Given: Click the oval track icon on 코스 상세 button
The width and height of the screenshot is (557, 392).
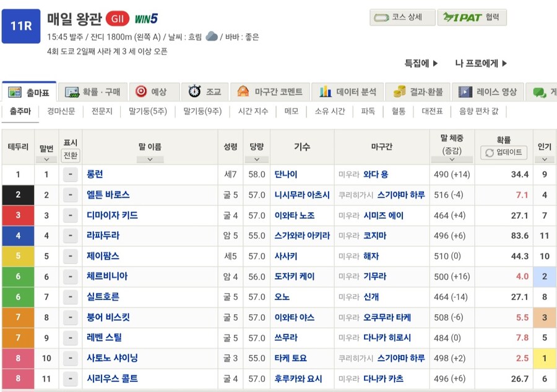Looking at the screenshot, I should 382,17.
